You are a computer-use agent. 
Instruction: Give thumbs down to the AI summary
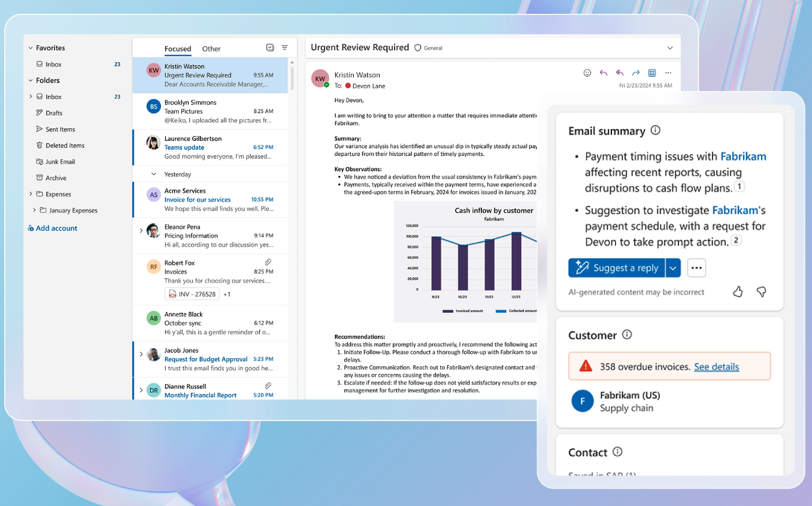761,292
